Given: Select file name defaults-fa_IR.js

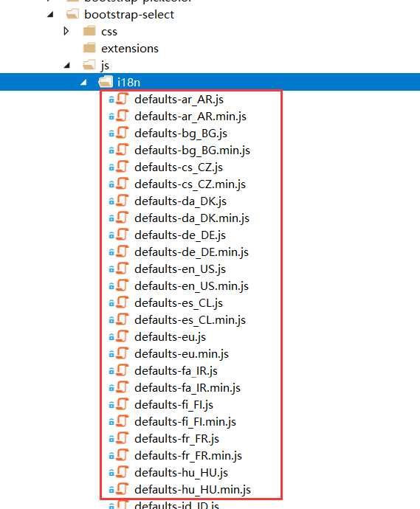Looking at the screenshot, I should click(x=176, y=371).
